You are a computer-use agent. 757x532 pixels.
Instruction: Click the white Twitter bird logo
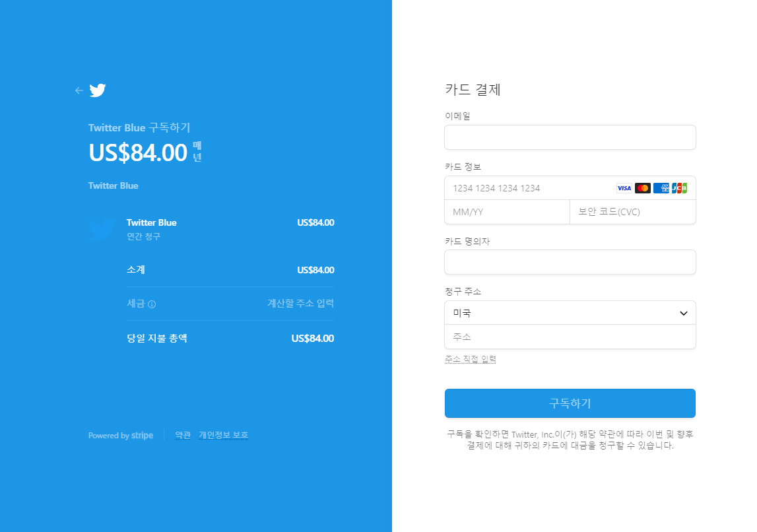coord(98,90)
